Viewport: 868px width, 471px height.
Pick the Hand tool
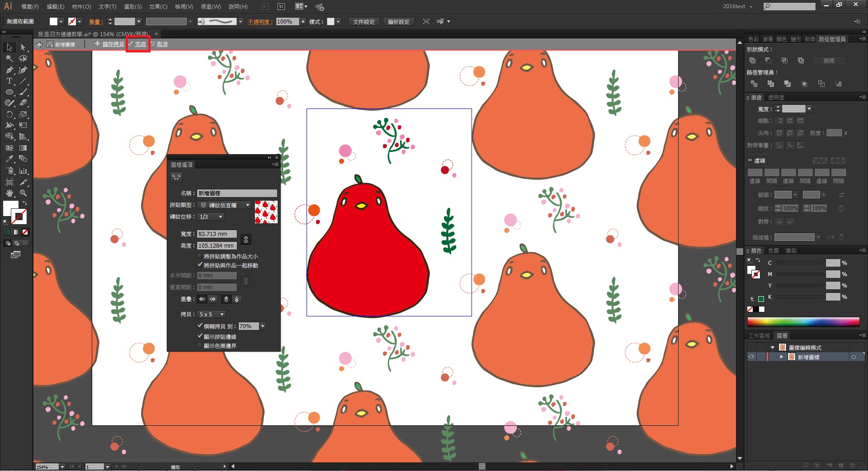(x=9, y=193)
